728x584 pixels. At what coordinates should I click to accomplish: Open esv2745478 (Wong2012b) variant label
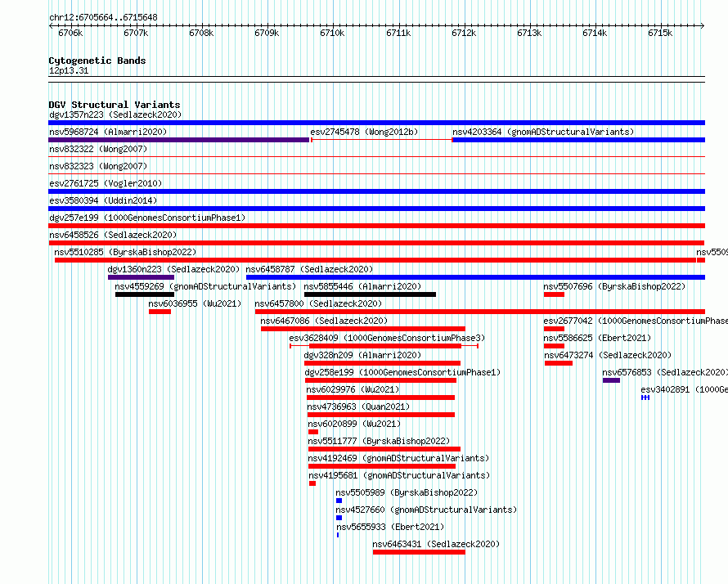tap(364, 132)
